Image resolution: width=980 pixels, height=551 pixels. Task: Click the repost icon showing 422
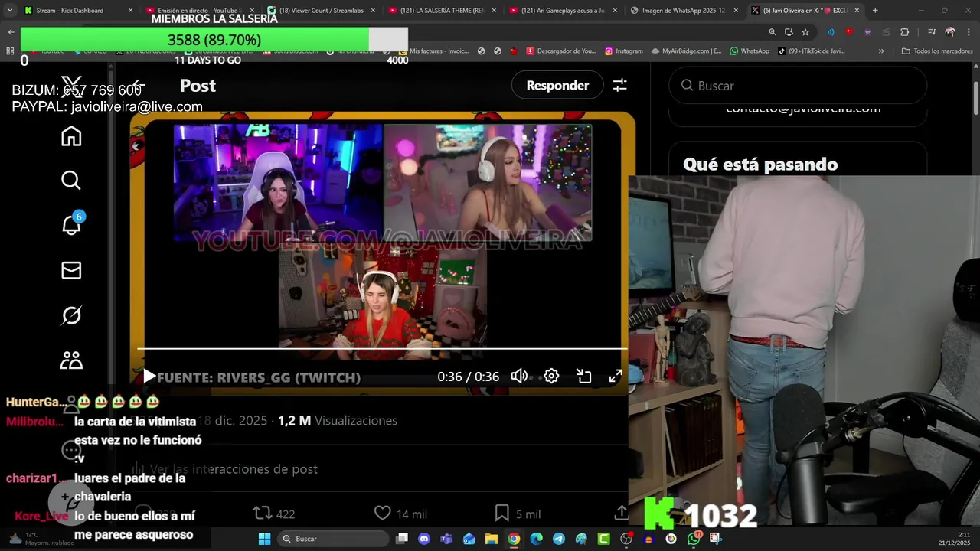pos(262,514)
